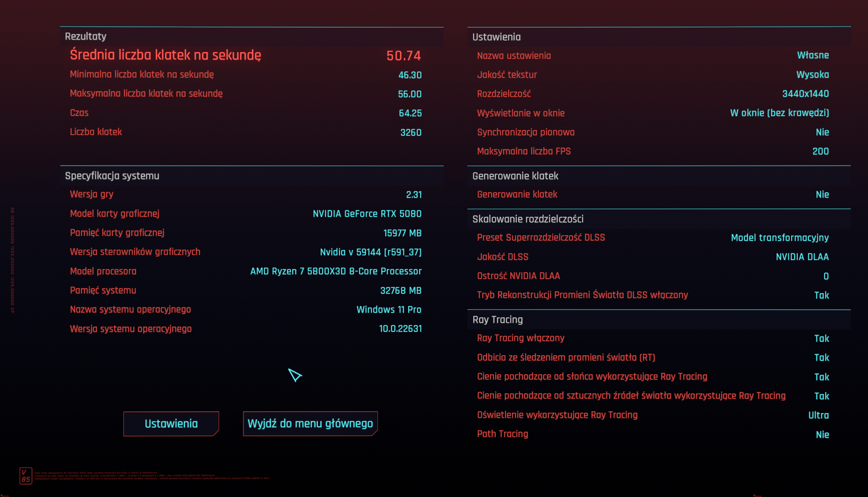Click the Generowanie klatek Nie value
The height and width of the screenshot is (497, 868).
tap(822, 195)
